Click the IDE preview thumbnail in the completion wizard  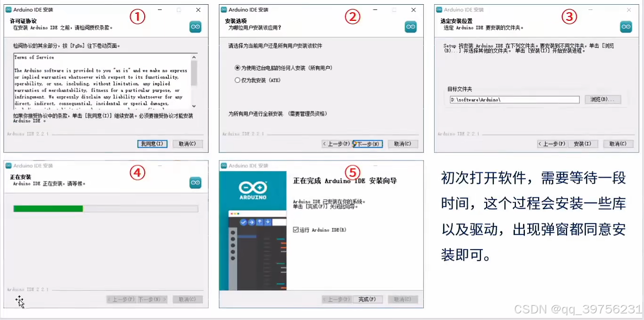click(258, 250)
